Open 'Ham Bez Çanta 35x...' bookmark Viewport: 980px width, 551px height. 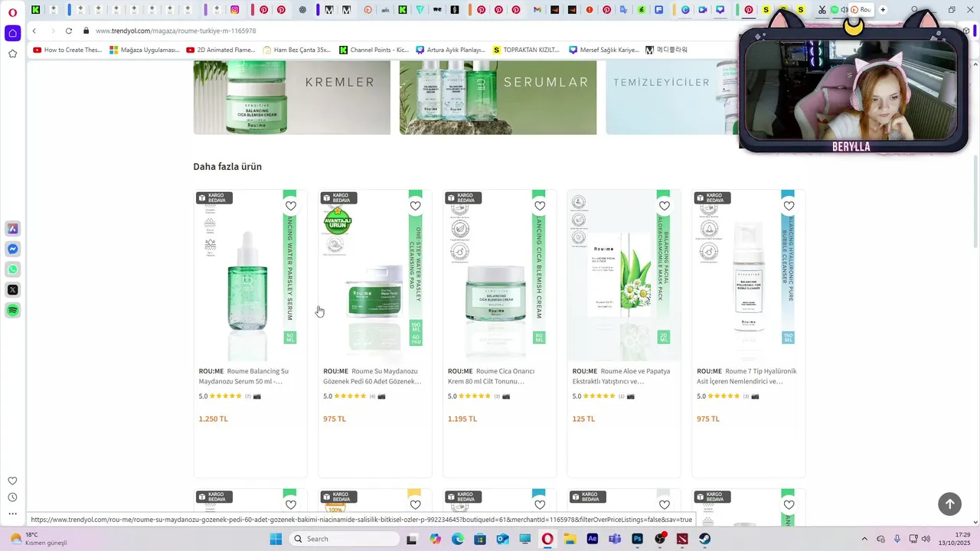click(x=296, y=50)
